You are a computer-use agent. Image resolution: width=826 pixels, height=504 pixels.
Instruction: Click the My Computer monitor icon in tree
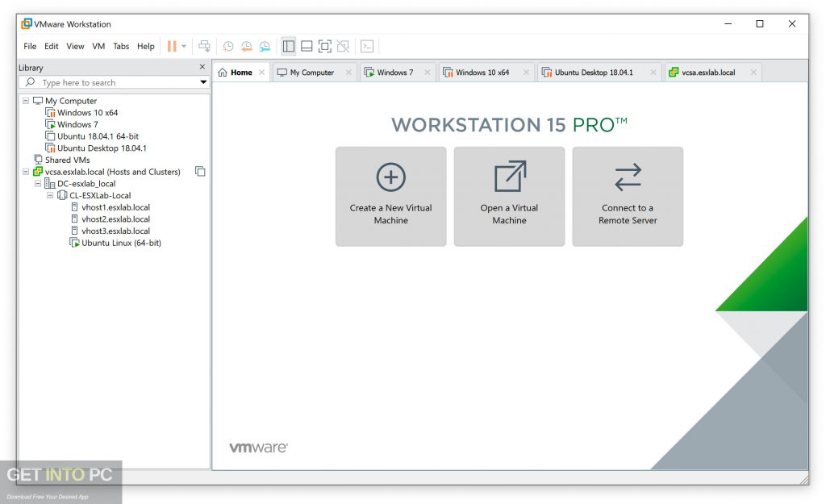tap(38, 100)
